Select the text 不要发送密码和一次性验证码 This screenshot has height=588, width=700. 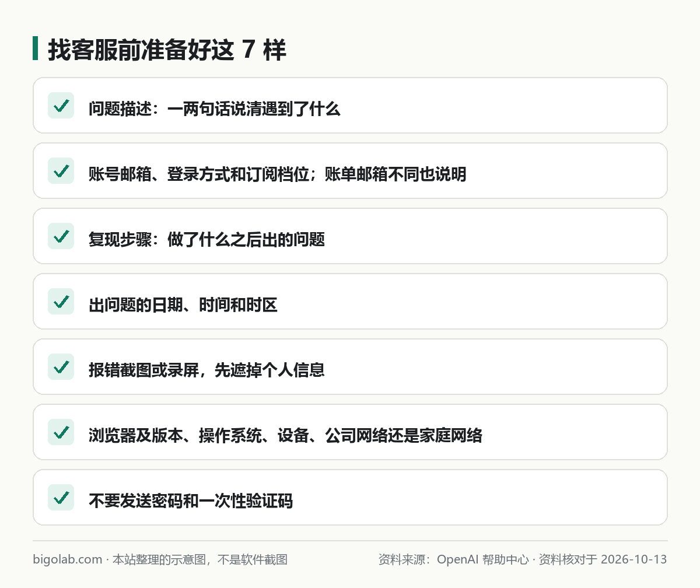coord(191,501)
